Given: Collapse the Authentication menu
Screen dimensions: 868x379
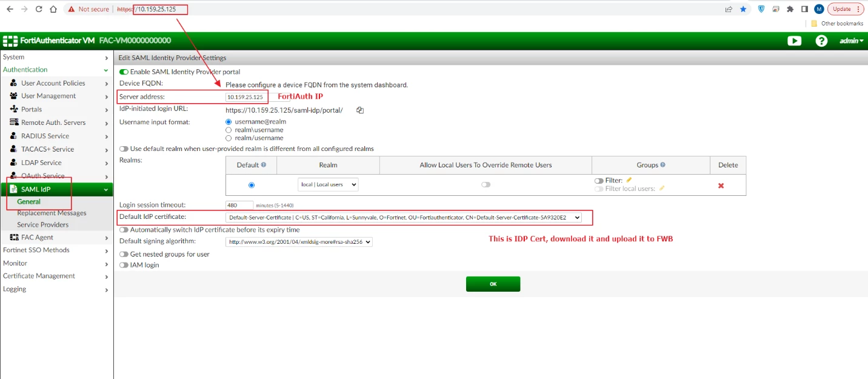Looking at the screenshot, I should pyautogui.click(x=56, y=70).
